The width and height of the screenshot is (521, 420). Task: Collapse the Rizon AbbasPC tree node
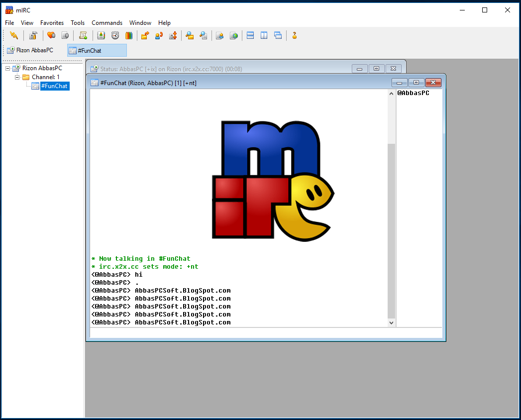point(7,68)
